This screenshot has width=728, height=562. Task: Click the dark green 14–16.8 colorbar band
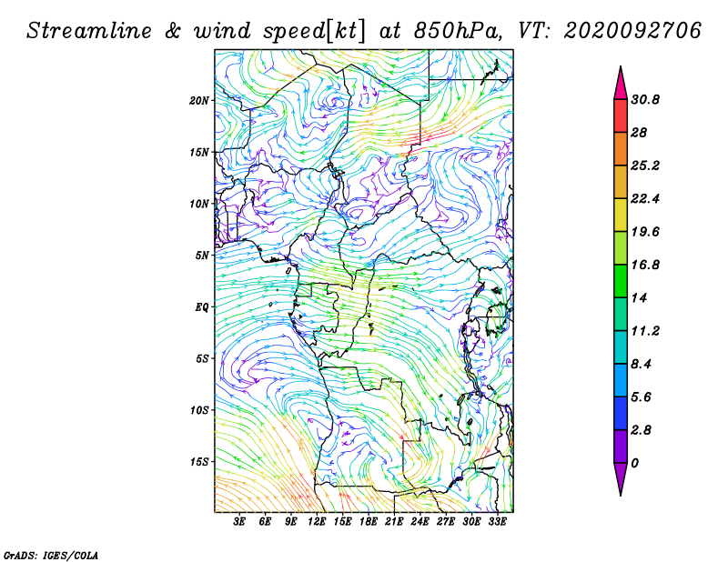click(x=621, y=281)
